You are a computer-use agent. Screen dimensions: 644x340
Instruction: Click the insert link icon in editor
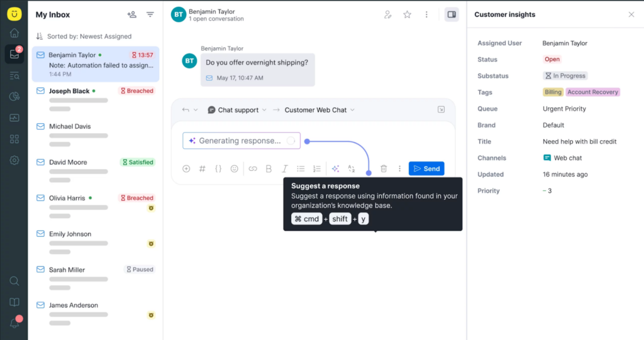coord(252,168)
